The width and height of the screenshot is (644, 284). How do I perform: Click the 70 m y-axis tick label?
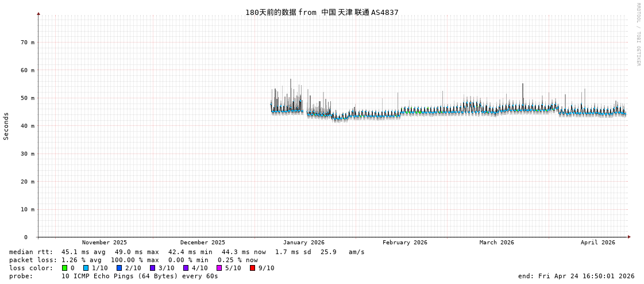(28, 43)
